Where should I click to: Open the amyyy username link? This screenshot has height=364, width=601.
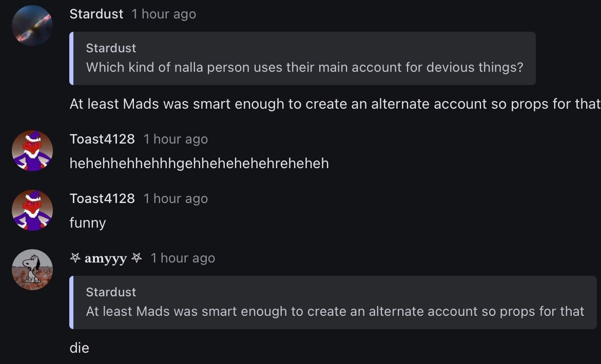pos(105,258)
